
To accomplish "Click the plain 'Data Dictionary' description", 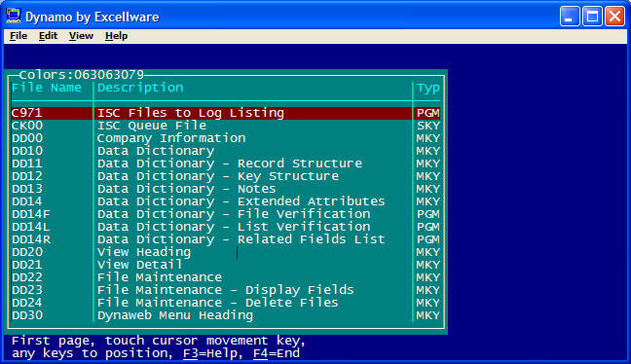I will 156,151.
